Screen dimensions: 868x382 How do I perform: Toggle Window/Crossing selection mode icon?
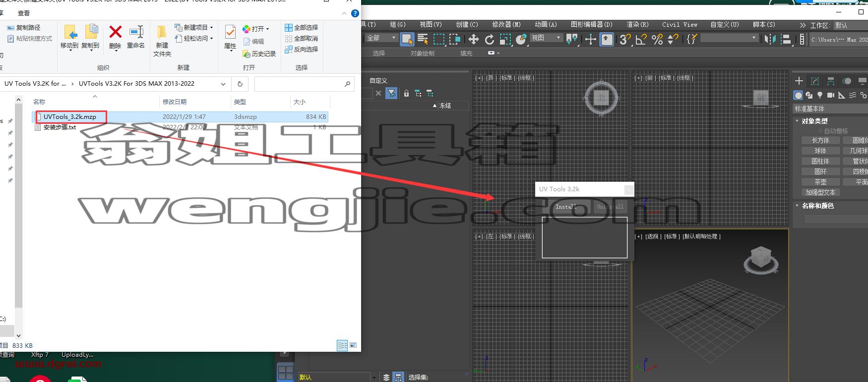pyautogui.click(x=455, y=39)
